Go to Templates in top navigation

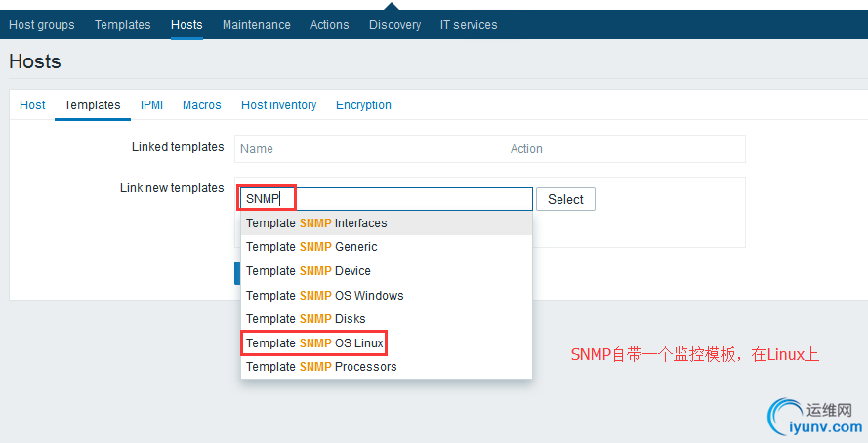click(122, 25)
